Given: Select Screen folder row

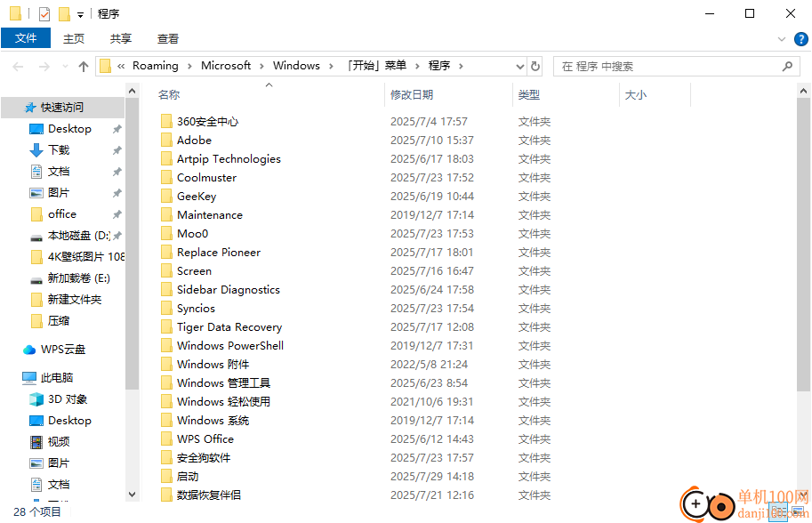Looking at the screenshot, I should [194, 270].
